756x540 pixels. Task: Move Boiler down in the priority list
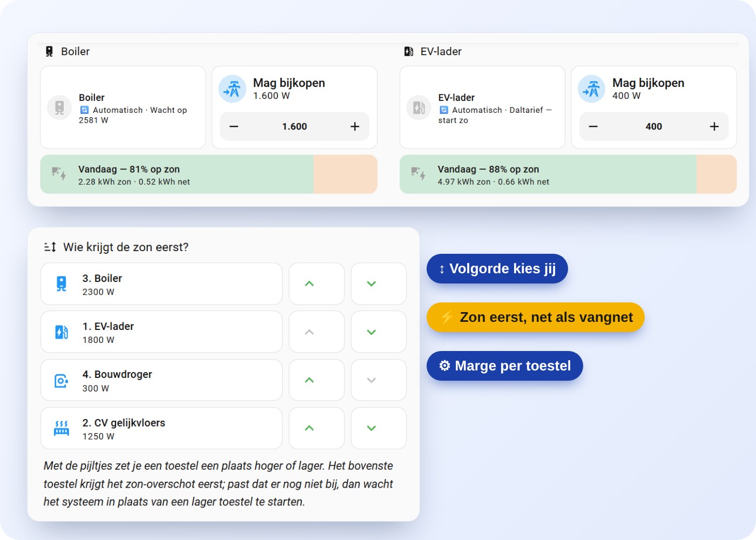(x=379, y=283)
